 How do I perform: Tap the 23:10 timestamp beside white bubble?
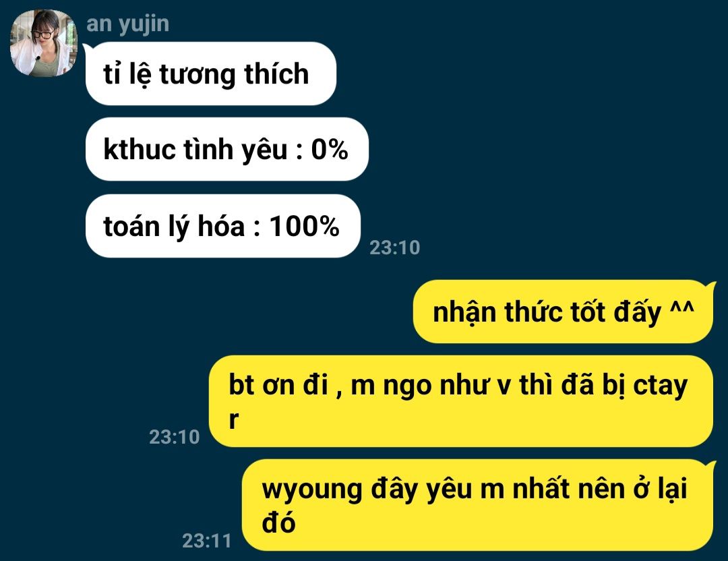[x=394, y=247]
